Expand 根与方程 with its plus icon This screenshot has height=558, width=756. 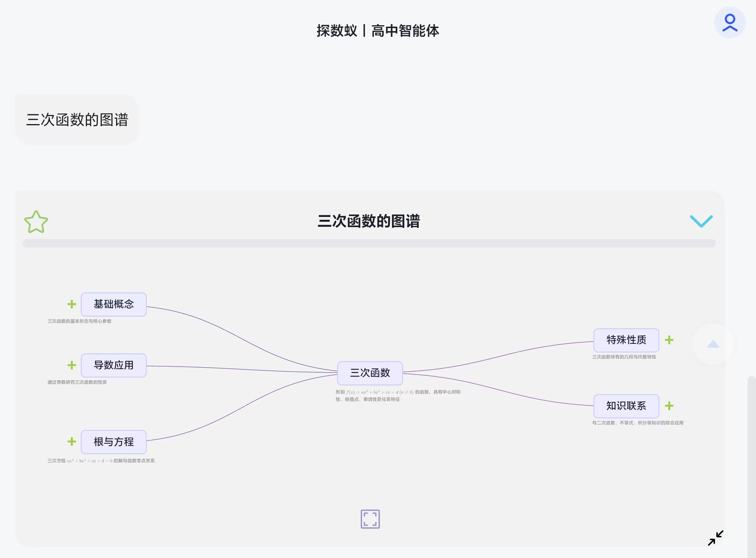[x=72, y=442]
